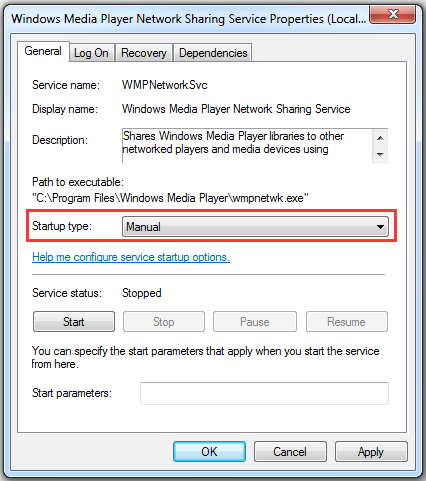Click the display name 'Windows Media Player Network Sharing Service'

pos(236,109)
